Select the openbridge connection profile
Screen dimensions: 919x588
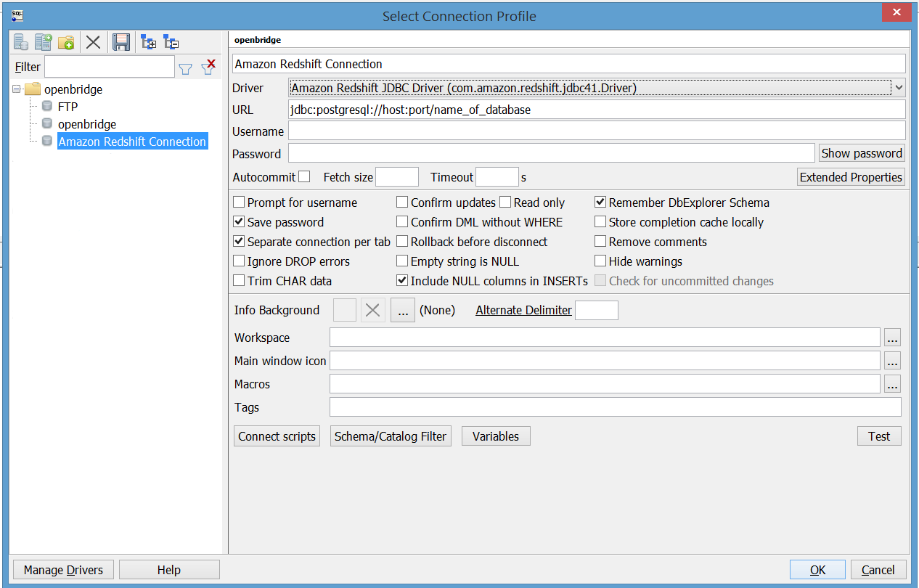coord(87,124)
